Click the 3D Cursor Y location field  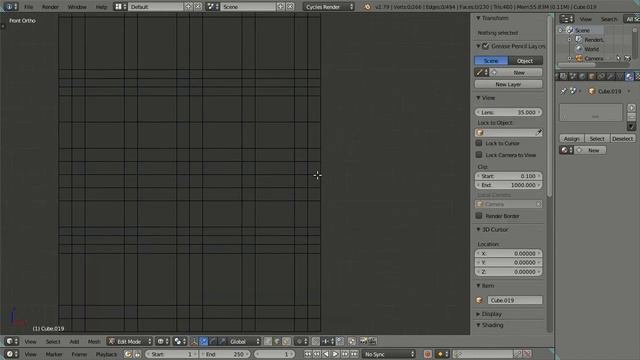click(x=509, y=262)
